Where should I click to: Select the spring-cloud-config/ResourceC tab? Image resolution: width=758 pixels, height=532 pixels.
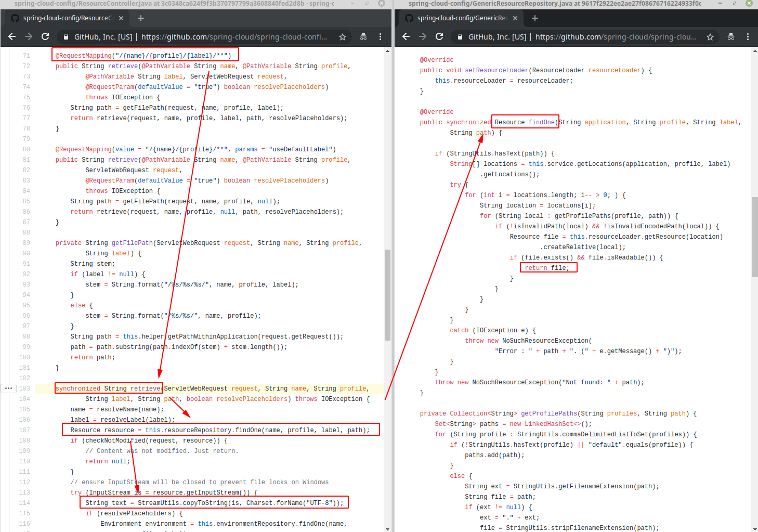[x=67, y=18]
